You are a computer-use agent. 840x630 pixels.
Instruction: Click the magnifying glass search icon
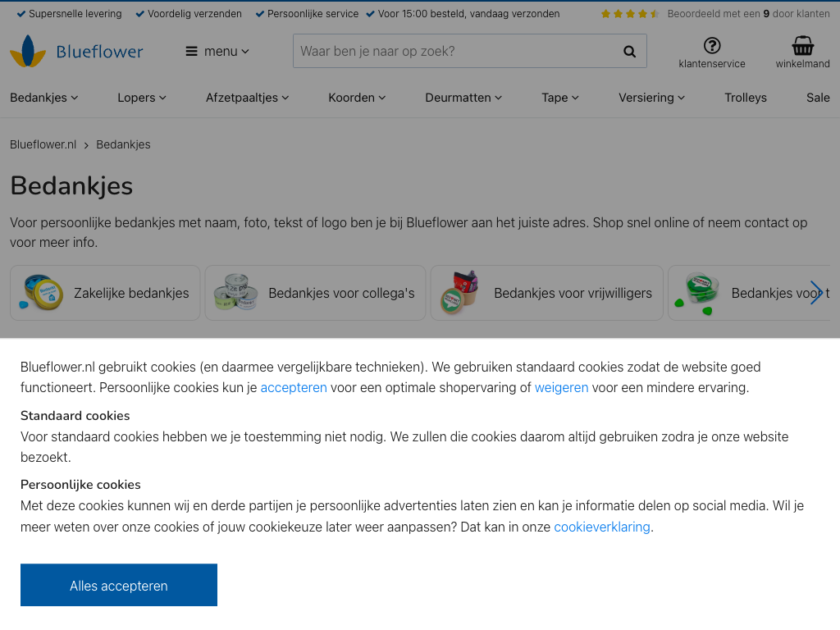629,52
